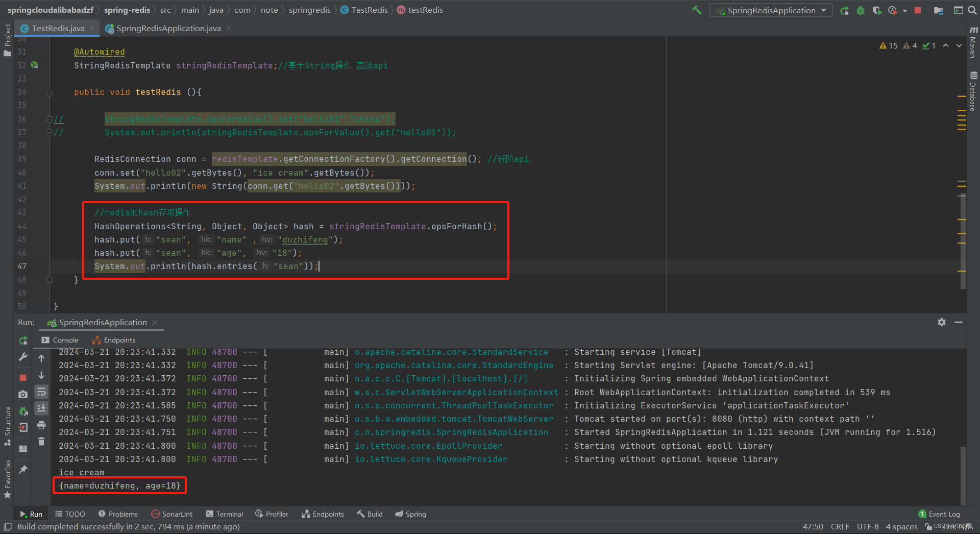Toggle fold at commented line 36
980x534 pixels.
50,119
